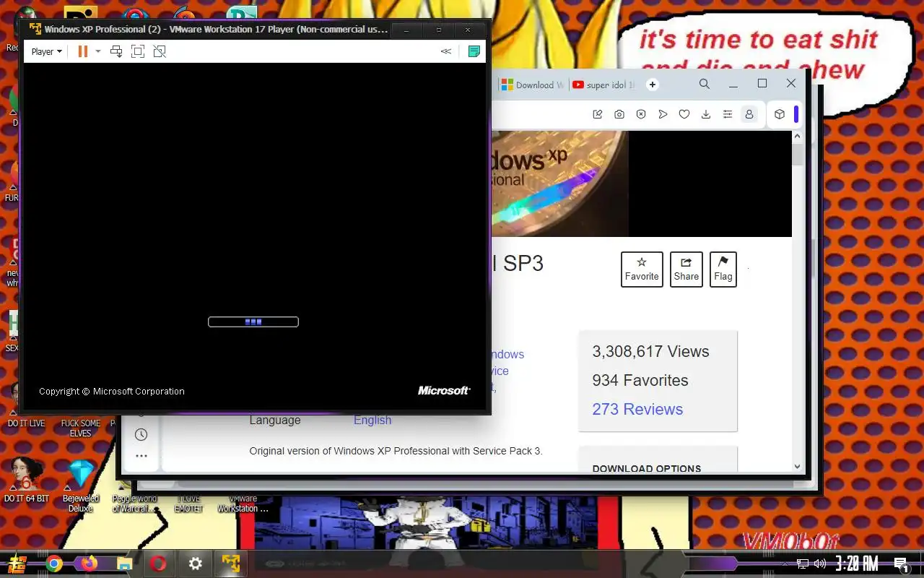Open the 273 Reviews link

tap(637, 409)
